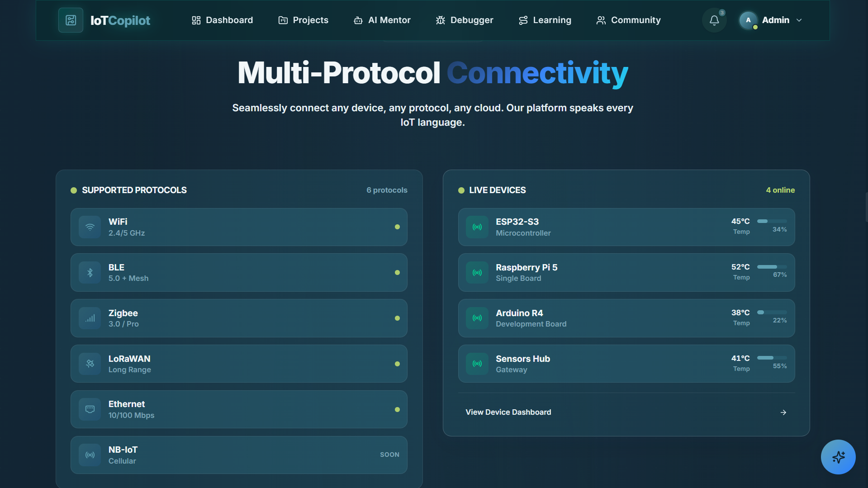Click the Raspberry Pi 5 usage bar
Image resolution: width=868 pixels, height=488 pixels.
[x=772, y=267]
